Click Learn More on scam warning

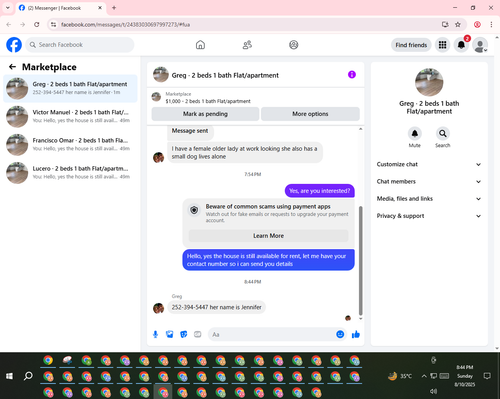[x=268, y=236]
